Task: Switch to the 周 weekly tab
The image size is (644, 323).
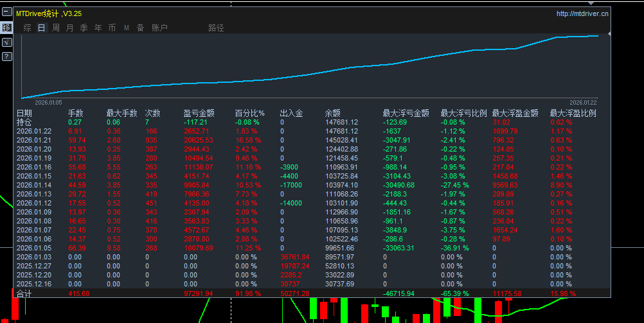Action: tap(56, 28)
